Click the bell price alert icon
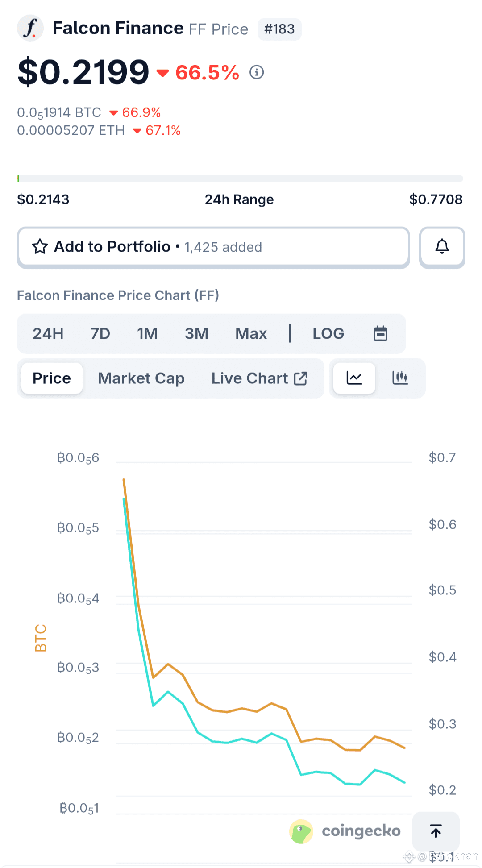Screen dimensions: 482x868 pos(442,247)
